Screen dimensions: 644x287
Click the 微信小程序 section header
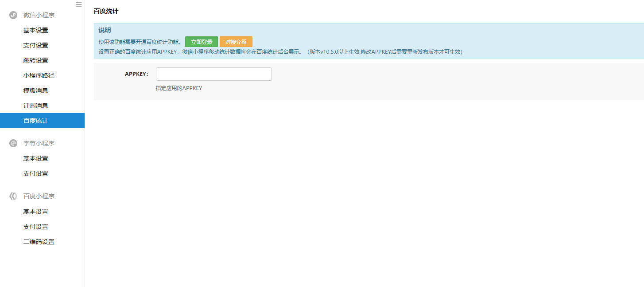click(x=39, y=15)
